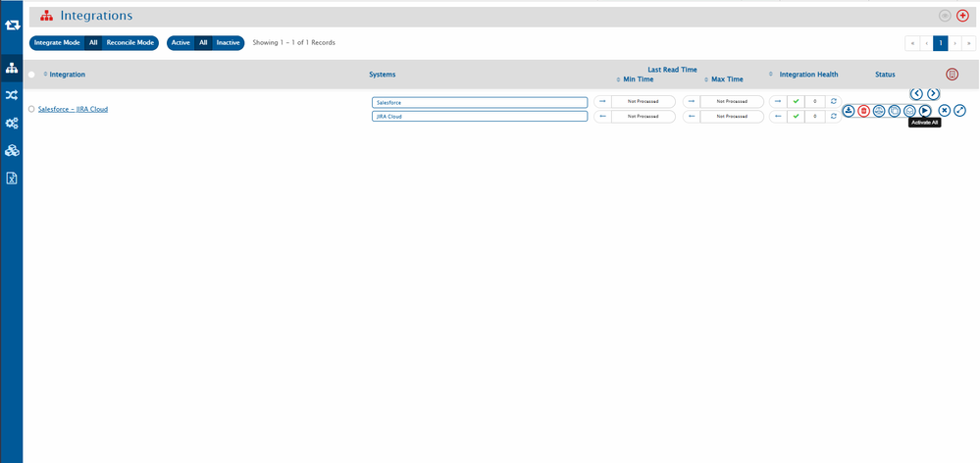
Task: Open the shuffle arrows sidebar icon
Action: [12, 95]
